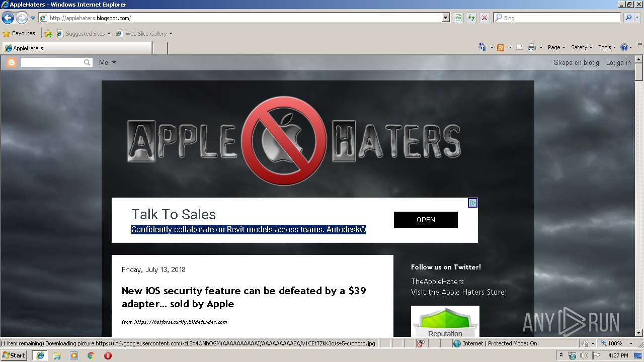Submit Blogger navbar search magnifier
Image resolution: width=644 pixels, height=362 pixels.
(88, 62)
